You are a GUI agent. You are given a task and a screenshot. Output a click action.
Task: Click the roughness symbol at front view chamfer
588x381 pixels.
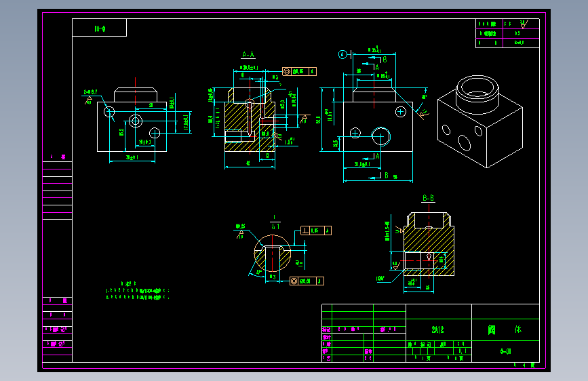[x=423, y=114]
